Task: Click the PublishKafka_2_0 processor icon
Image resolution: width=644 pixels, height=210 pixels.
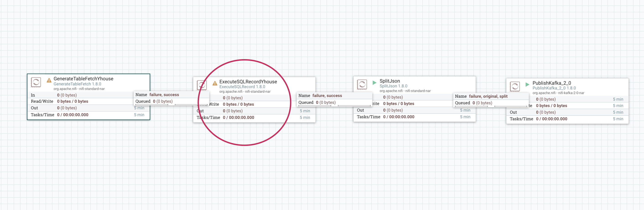Action: 515,86
